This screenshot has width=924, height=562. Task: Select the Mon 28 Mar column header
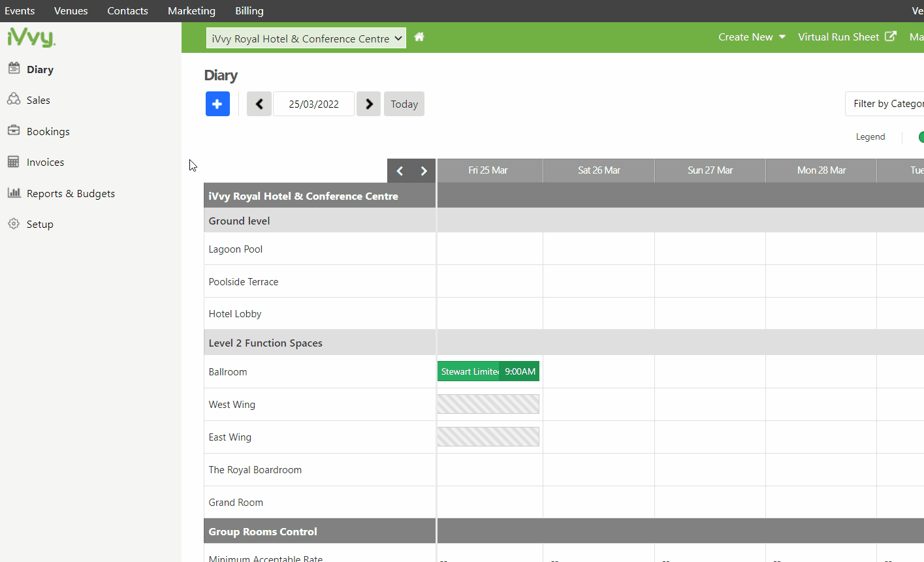click(x=821, y=170)
